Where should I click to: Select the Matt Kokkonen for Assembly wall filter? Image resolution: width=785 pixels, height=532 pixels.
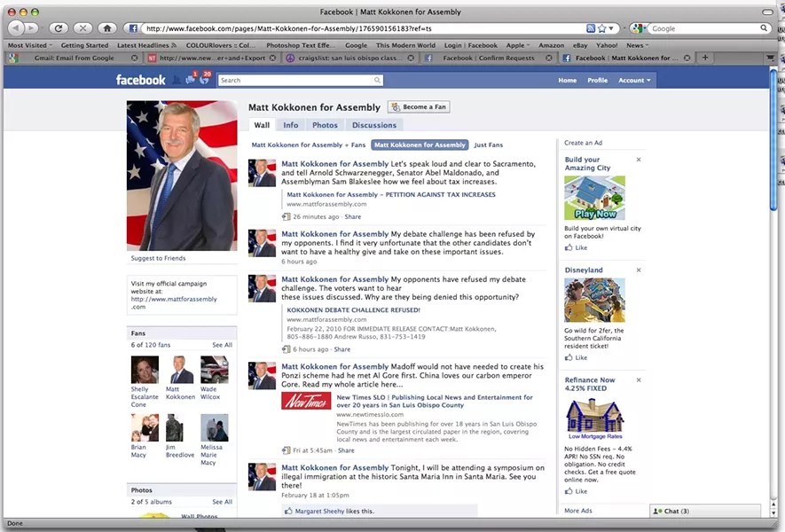(420, 145)
